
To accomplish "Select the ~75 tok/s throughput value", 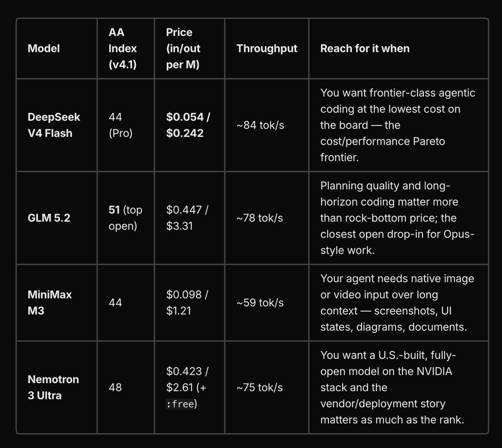I will point(259,387).
